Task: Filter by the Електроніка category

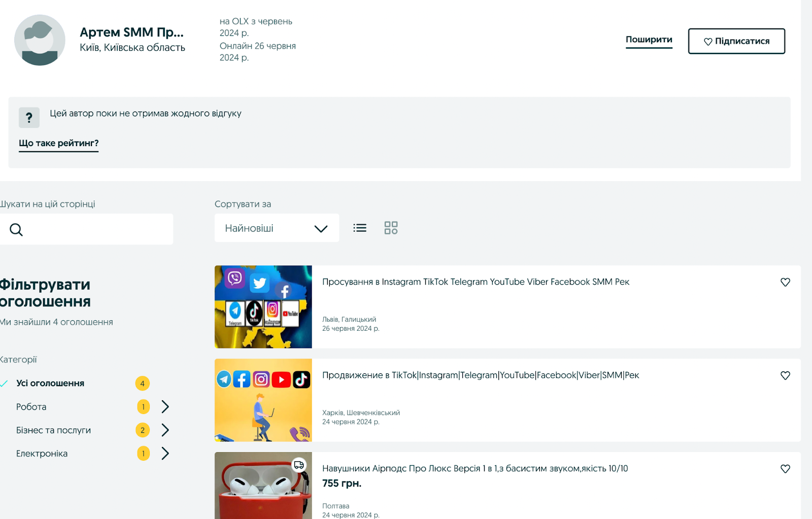Action: coord(42,454)
